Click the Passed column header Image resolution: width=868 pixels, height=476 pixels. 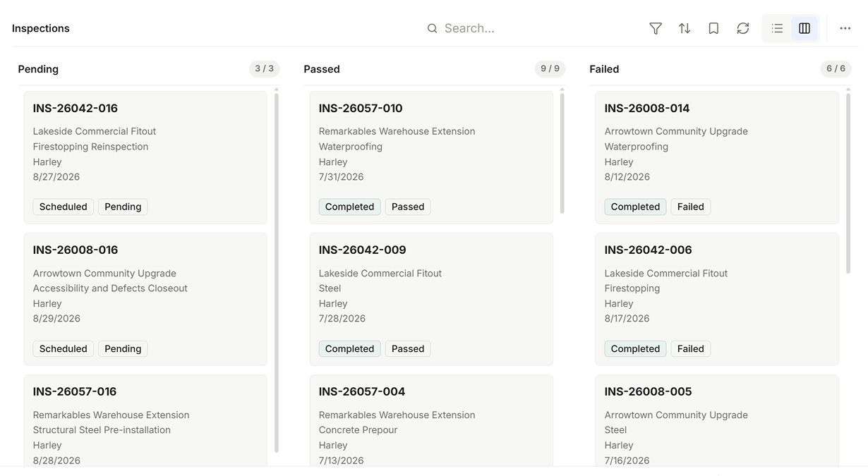(x=322, y=69)
